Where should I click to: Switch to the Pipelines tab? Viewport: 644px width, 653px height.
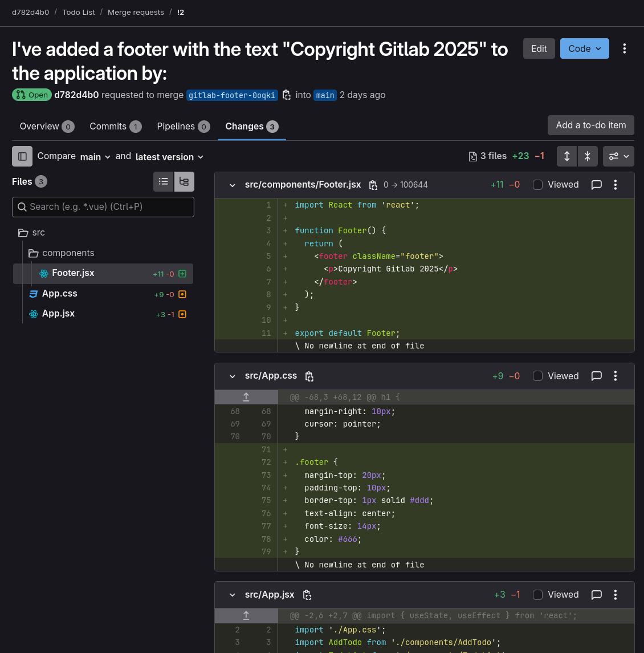pyautogui.click(x=183, y=126)
